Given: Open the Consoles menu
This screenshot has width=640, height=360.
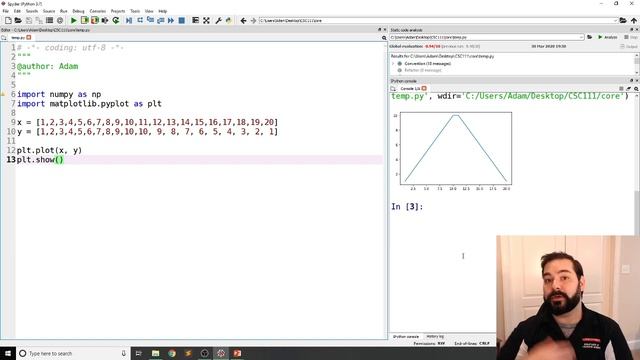Looking at the screenshot, I should (x=98, y=11).
